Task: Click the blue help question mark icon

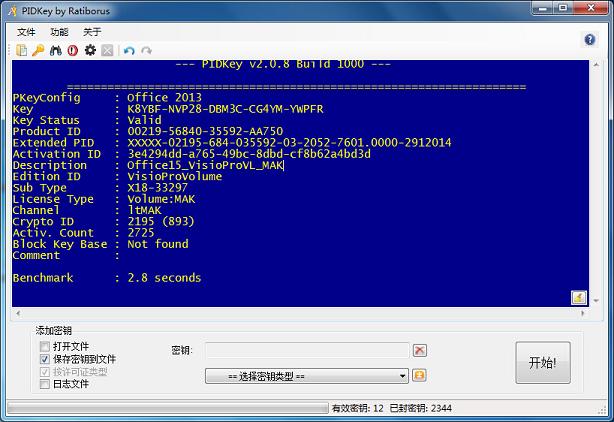Action: (x=590, y=40)
